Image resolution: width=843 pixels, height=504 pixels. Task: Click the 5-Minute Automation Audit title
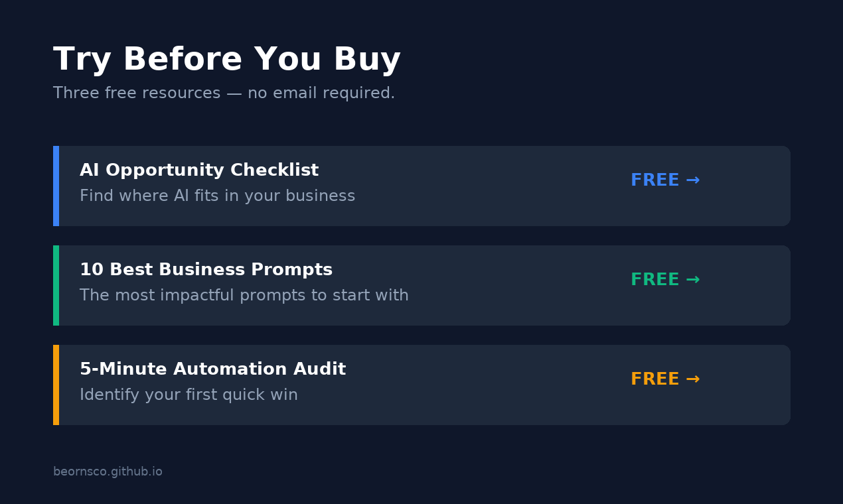click(212, 369)
